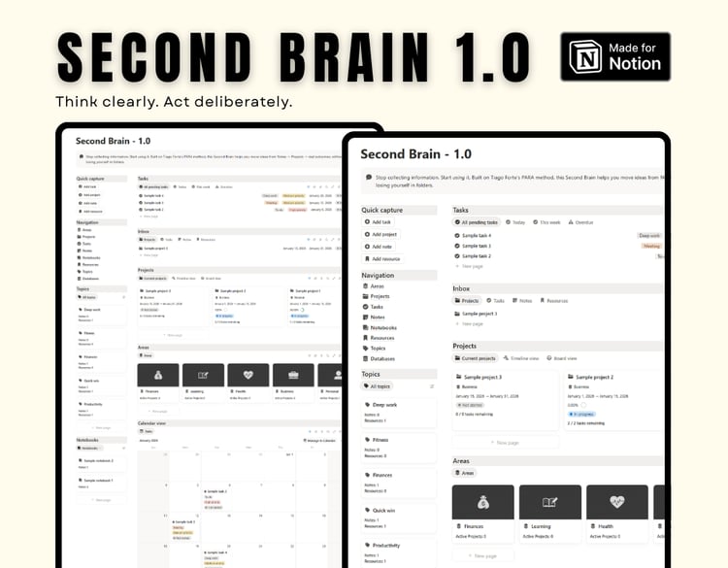
Task: Open Health heart cover in front window Areas
Action: coord(617,502)
